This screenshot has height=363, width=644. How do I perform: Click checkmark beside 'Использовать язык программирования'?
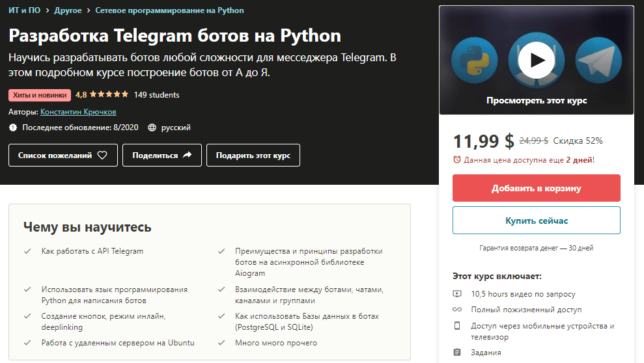27,289
